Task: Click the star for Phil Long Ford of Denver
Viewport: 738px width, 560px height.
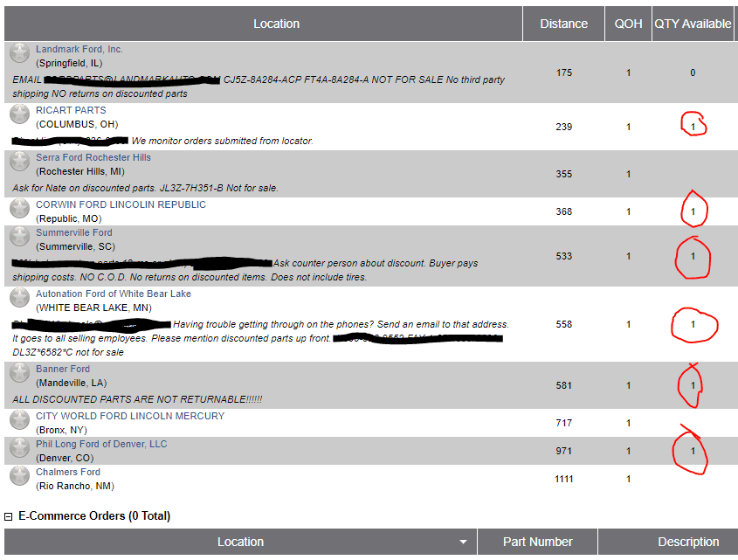Action: (x=20, y=447)
